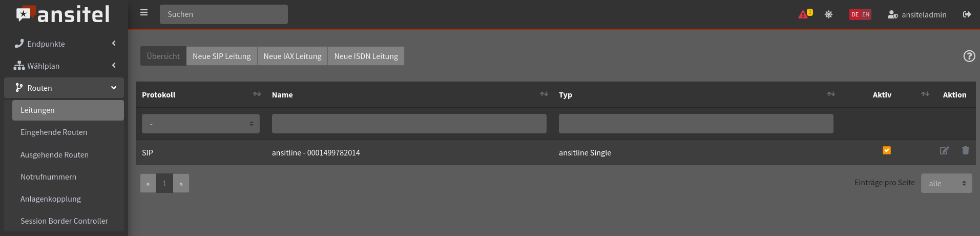
Task: Click the Suchen search field
Action: pyautogui.click(x=224, y=14)
